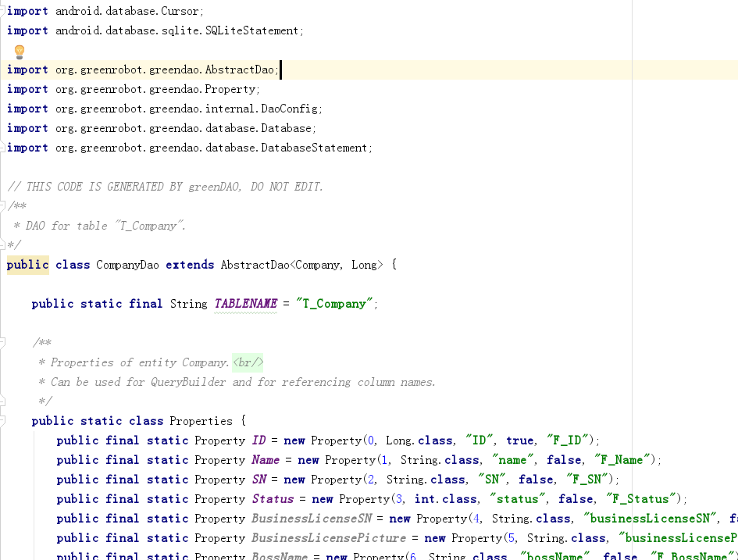Screen dimensions: 738x560
Task: Click the 'SN' property field name
Action: pos(259,480)
